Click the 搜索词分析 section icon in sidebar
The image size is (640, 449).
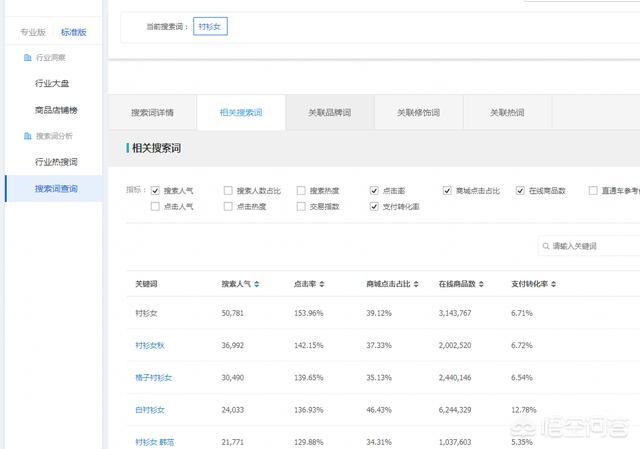[27, 136]
